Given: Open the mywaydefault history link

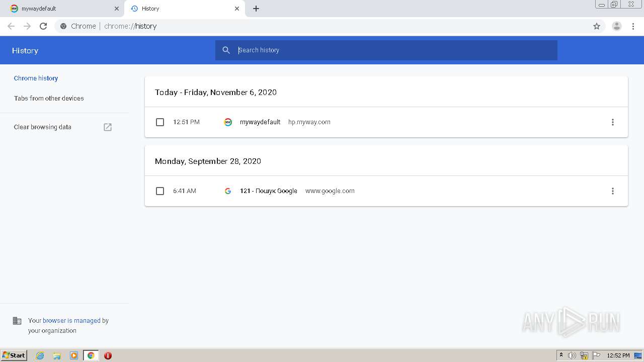Looking at the screenshot, I should tap(260, 122).
